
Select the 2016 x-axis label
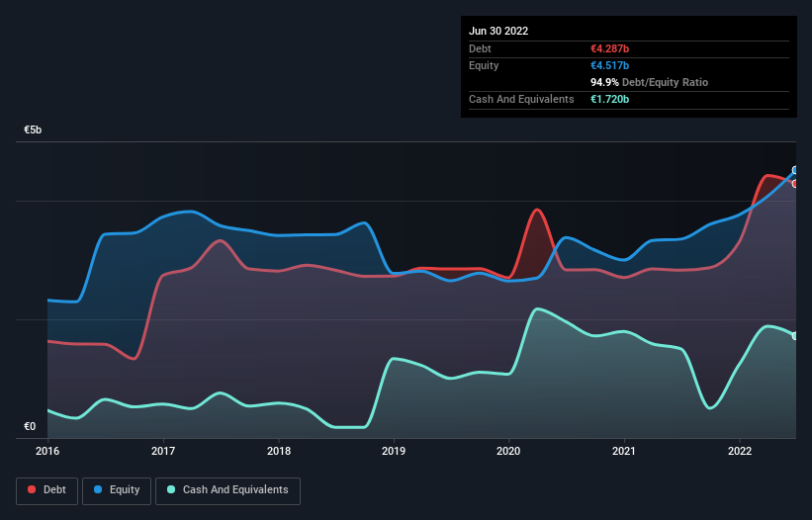[x=47, y=451]
